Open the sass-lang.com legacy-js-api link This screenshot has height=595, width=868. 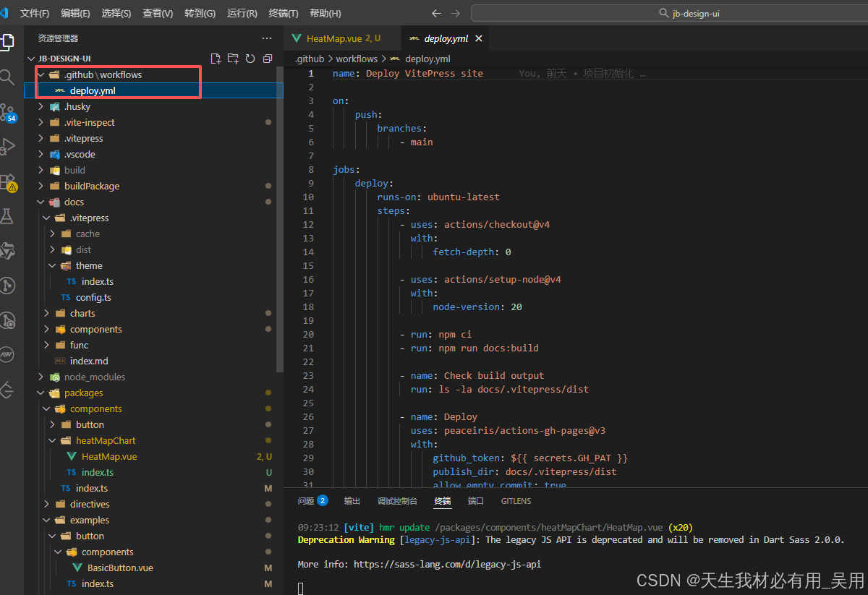tap(447, 564)
